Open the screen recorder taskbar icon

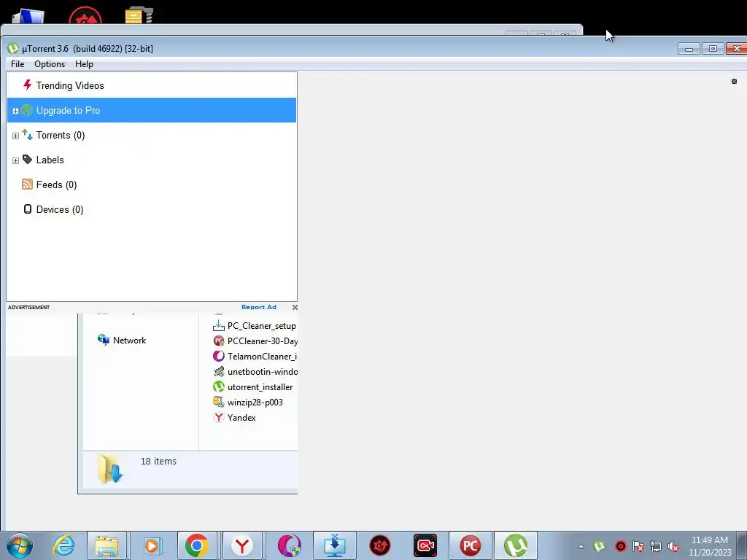click(x=425, y=545)
